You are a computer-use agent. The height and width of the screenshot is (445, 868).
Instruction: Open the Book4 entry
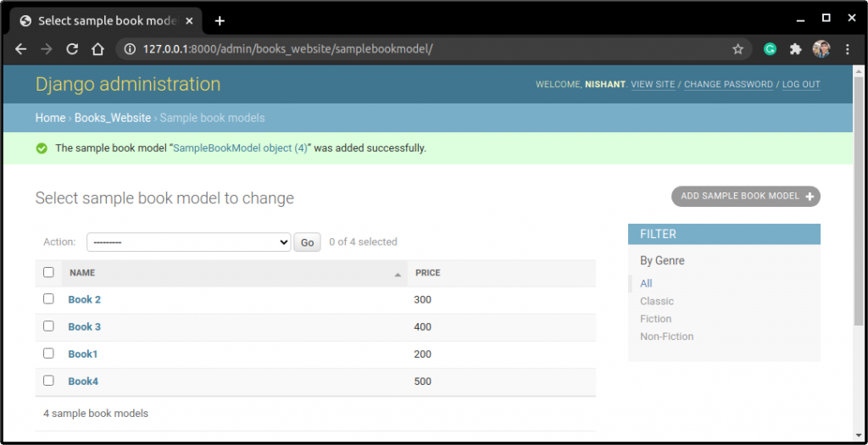[x=83, y=381]
